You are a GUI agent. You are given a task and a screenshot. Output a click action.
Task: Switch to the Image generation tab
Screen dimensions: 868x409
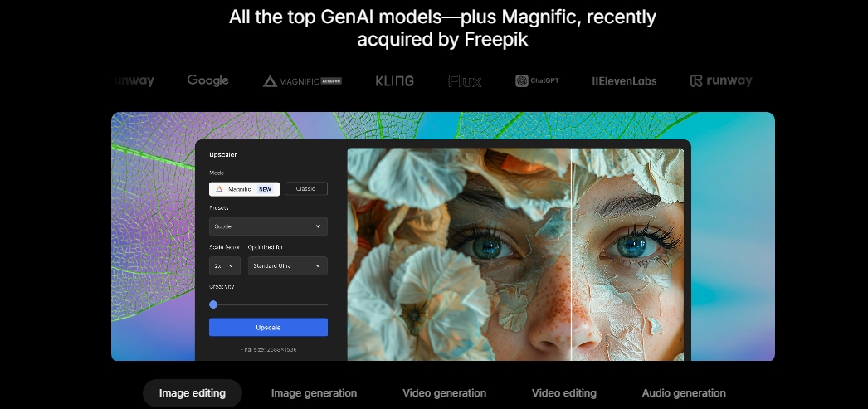click(314, 393)
